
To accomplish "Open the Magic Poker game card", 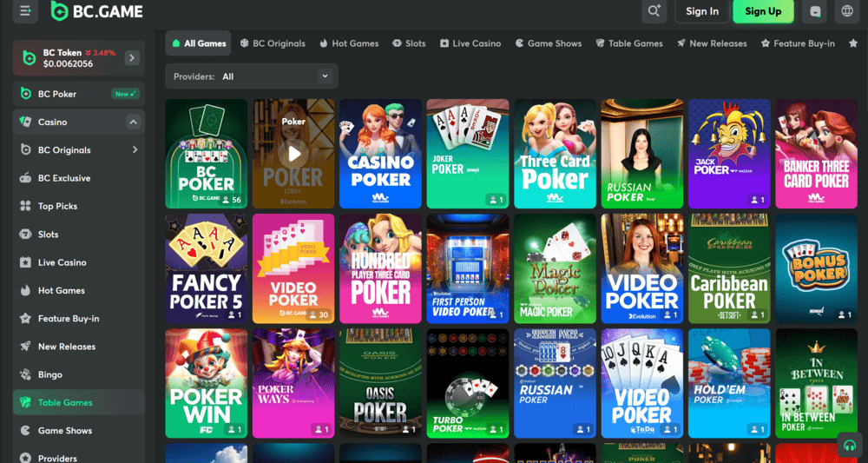I will [x=555, y=268].
